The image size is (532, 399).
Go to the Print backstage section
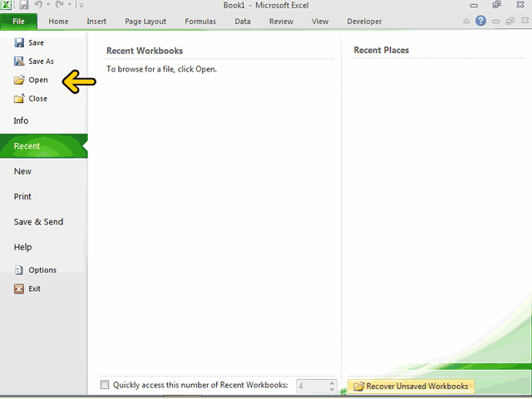tap(22, 196)
